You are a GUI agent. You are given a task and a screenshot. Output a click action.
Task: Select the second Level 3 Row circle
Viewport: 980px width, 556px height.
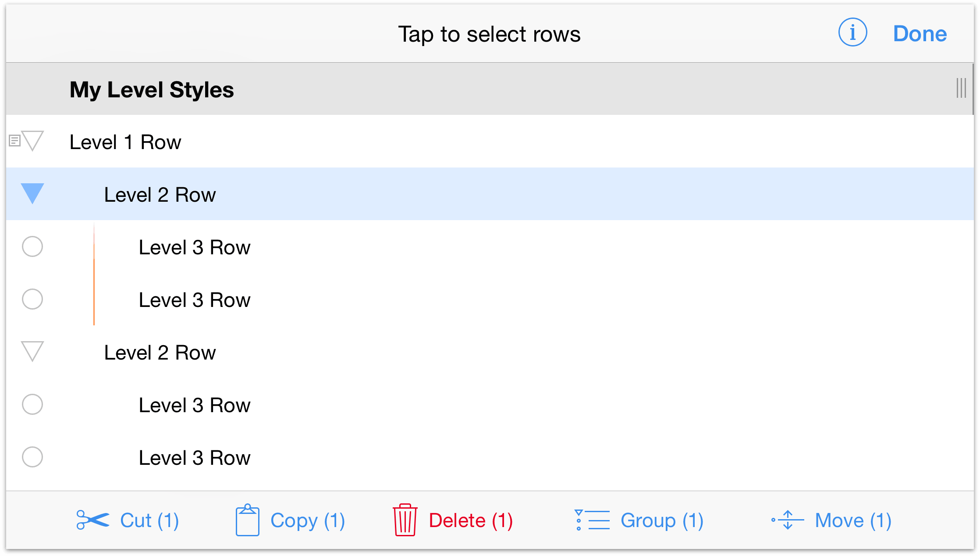[32, 299]
